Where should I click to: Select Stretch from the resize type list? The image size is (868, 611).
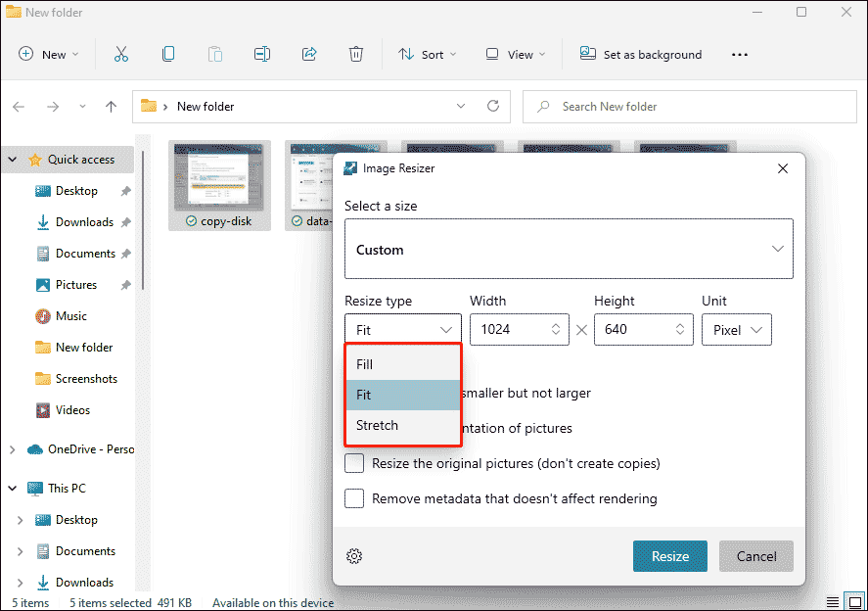pyautogui.click(x=377, y=425)
